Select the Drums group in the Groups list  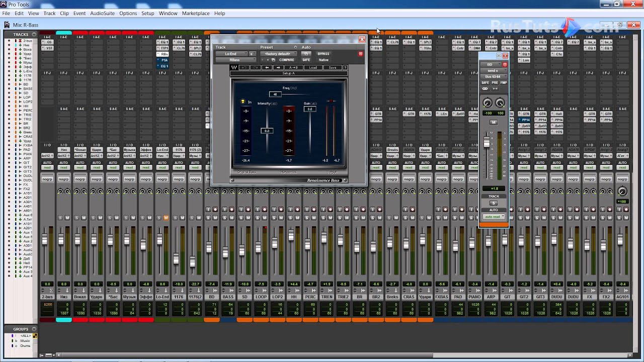25,346
